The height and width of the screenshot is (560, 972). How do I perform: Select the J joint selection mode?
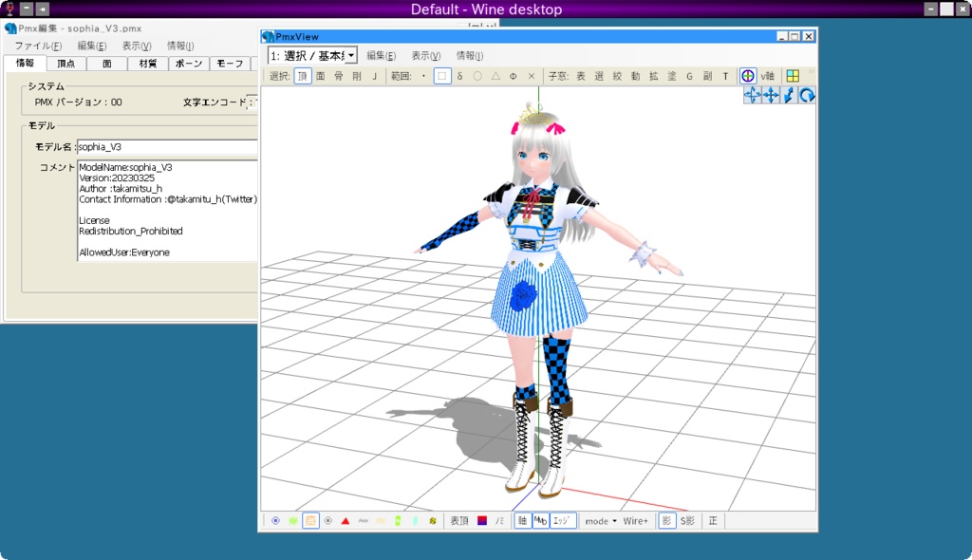tap(374, 76)
